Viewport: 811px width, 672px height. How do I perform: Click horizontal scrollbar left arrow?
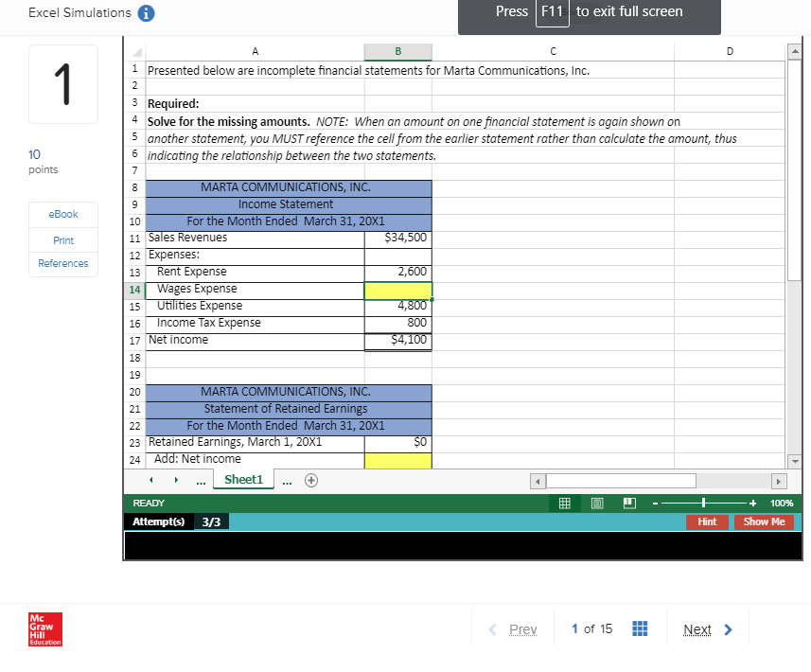tap(538, 482)
